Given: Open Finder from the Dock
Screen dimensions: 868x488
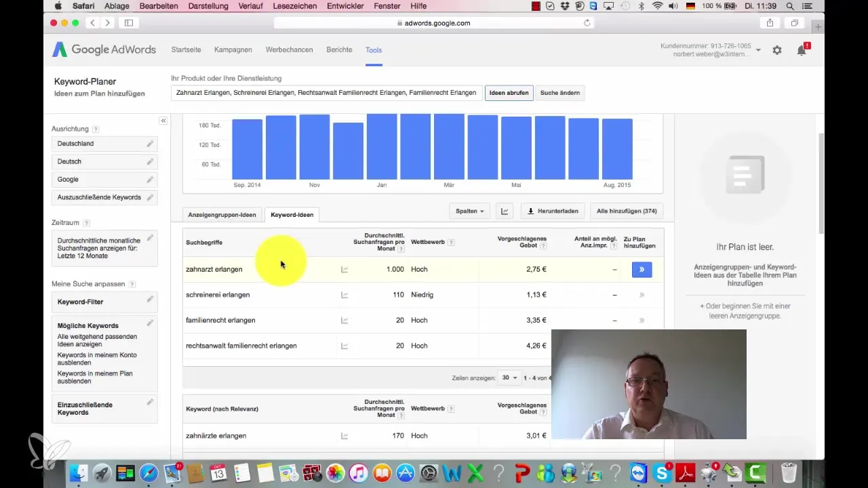Looking at the screenshot, I should coord(79,472).
